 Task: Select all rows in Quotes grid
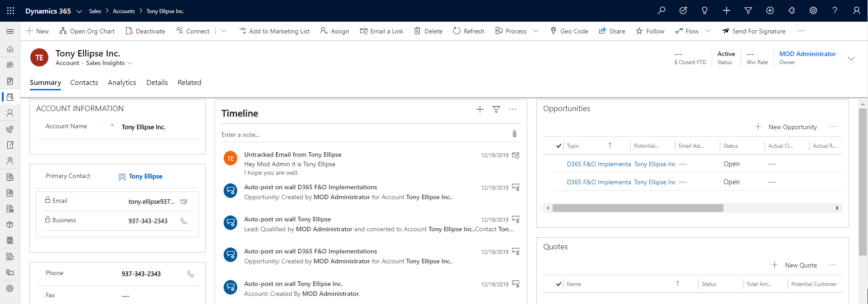pyautogui.click(x=559, y=284)
